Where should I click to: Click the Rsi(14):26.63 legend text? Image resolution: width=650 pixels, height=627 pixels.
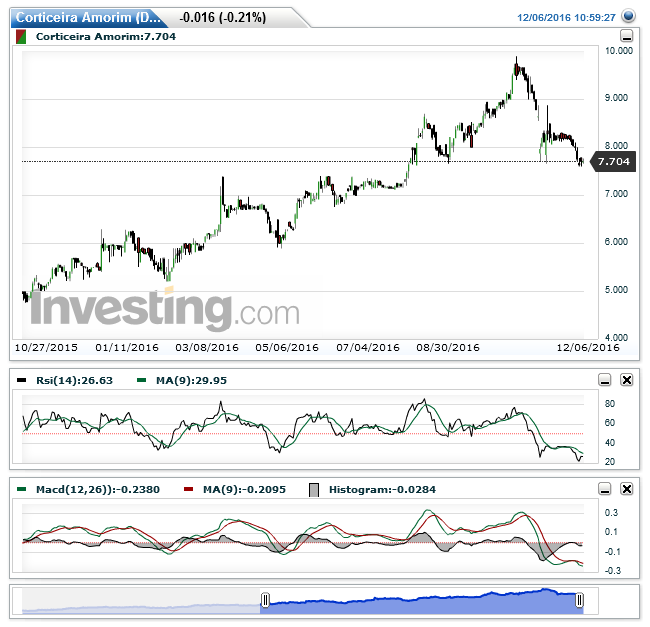74,380
